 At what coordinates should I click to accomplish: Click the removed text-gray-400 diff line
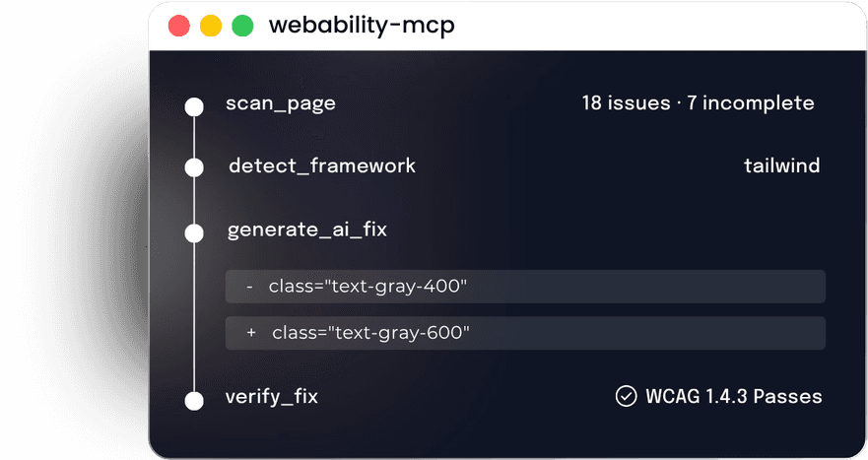525,287
